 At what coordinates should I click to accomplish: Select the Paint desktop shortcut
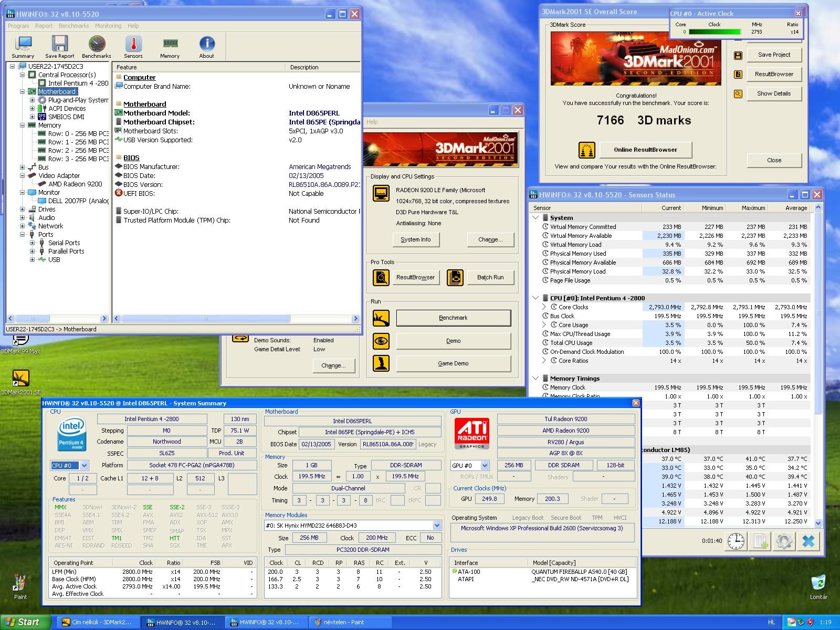[20, 587]
